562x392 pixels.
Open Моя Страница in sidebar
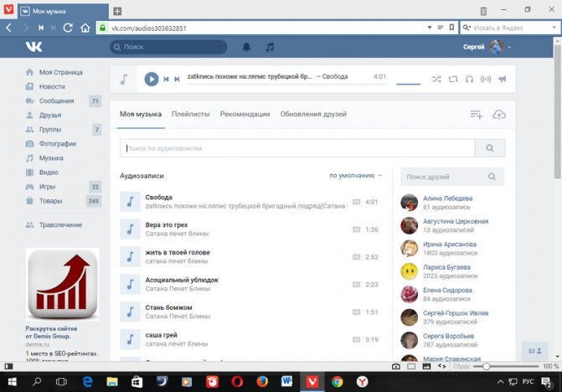click(61, 72)
